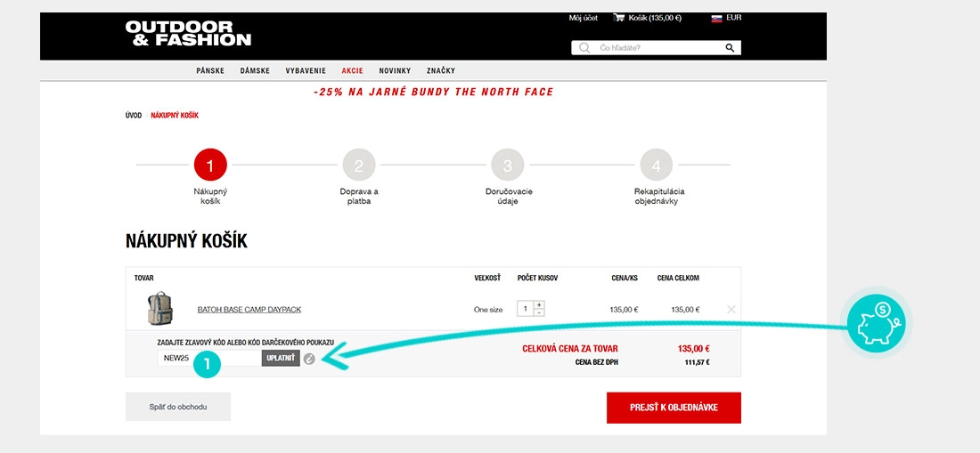
Task: Open the Značky menu
Action: click(x=441, y=70)
